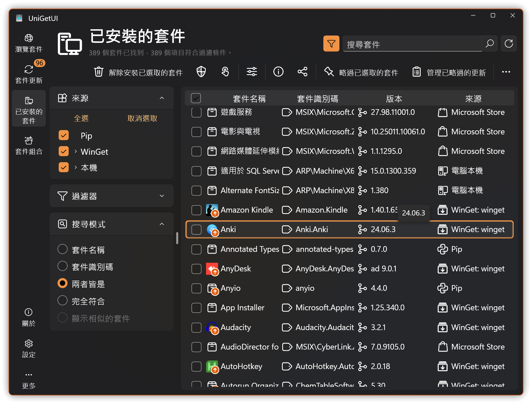Collapse the 搜尋模式 panel chevron
This screenshot has height=404, width=532.
click(162, 224)
